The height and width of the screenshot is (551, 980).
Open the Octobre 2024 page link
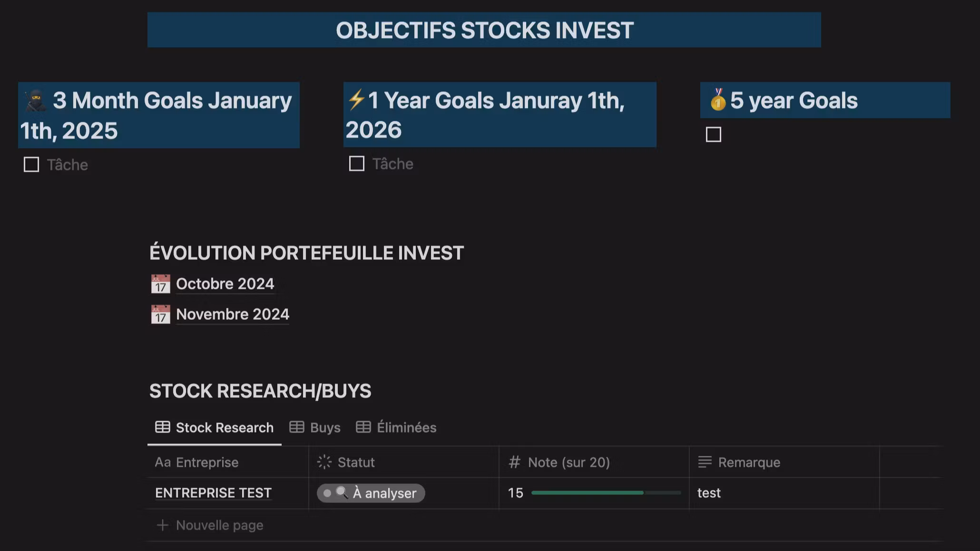click(x=225, y=284)
